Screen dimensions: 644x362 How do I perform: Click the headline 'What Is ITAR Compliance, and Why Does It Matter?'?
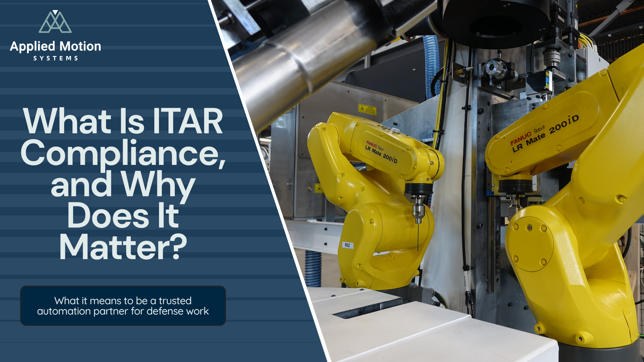pos(123,184)
